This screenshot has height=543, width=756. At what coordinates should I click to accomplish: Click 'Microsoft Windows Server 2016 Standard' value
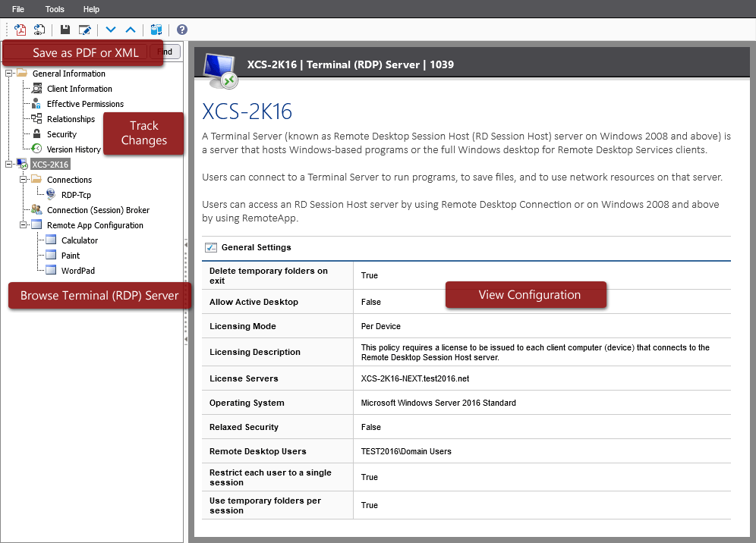click(x=438, y=403)
